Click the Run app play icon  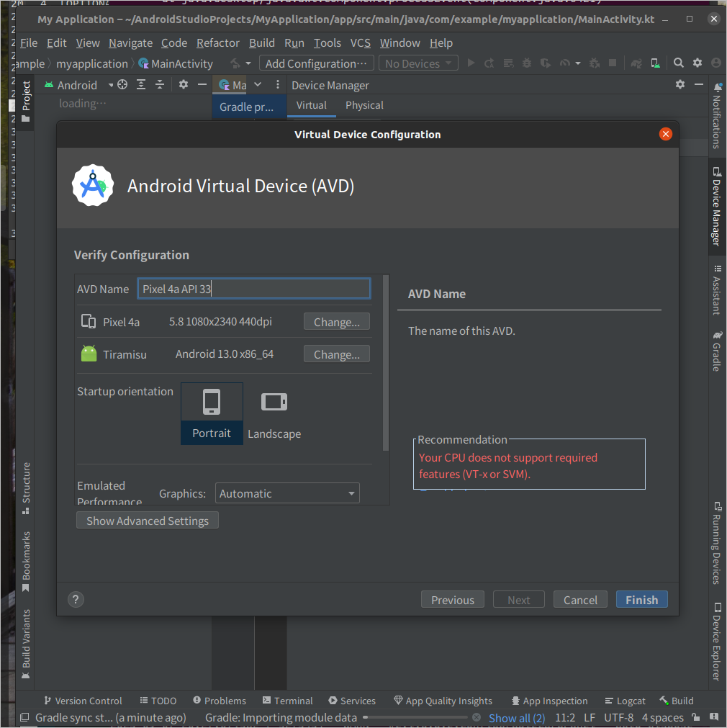pos(471,63)
